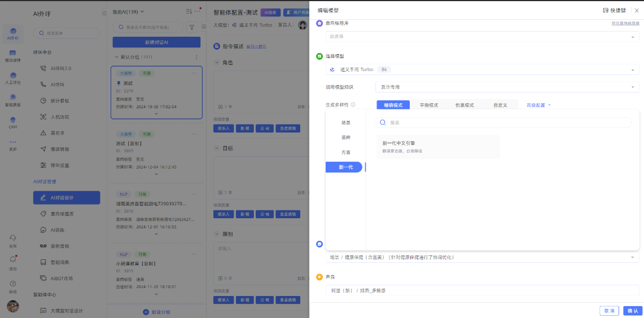Viewport: 644px width, 318px height.
Task: Select 平衡模式 diversity mode
Action: coord(428,105)
